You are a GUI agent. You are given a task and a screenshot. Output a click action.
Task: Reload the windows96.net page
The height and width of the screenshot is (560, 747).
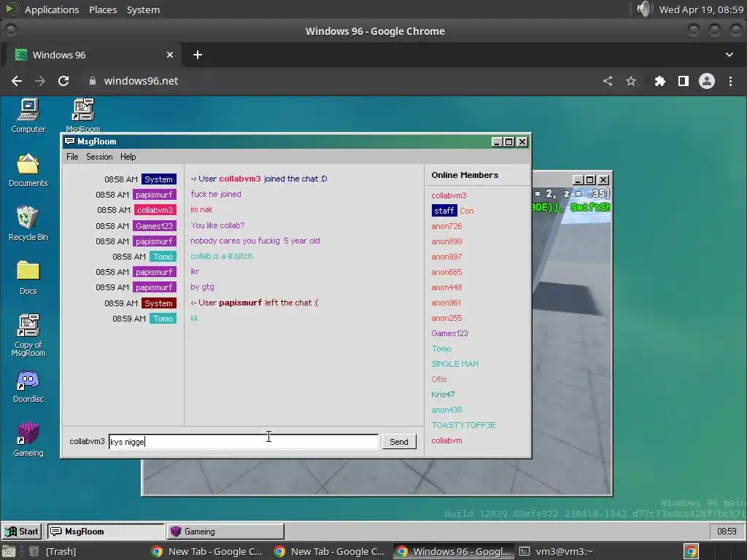[x=63, y=81]
